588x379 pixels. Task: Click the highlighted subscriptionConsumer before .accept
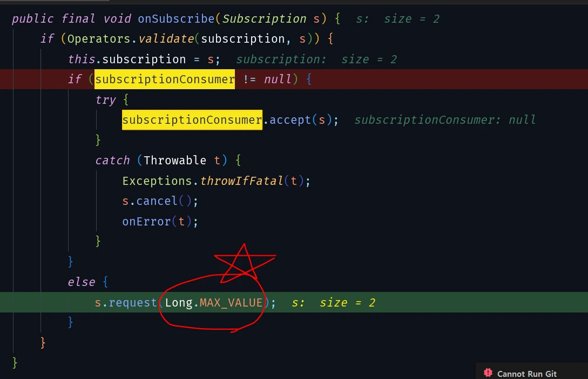192,120
